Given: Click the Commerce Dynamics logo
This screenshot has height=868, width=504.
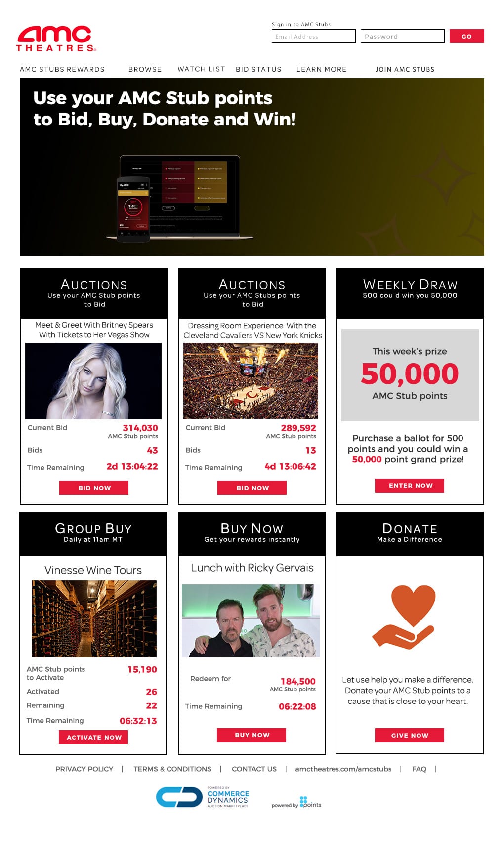Looking at the screenshot, I should point(203,797).
